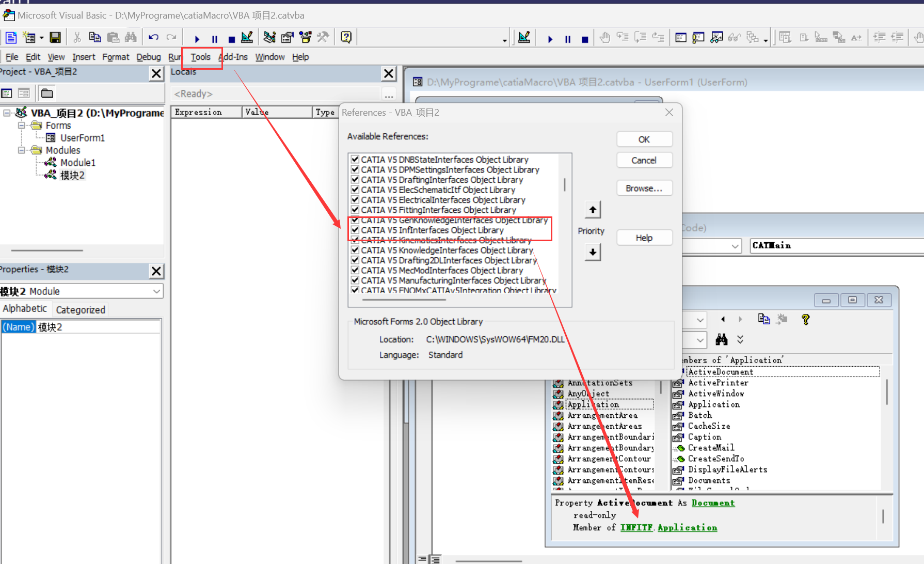Toggle Design Mode on the Standard toolbar
Image resolution: width=924 pixels, height=564 pixels.
coord(247,37)
